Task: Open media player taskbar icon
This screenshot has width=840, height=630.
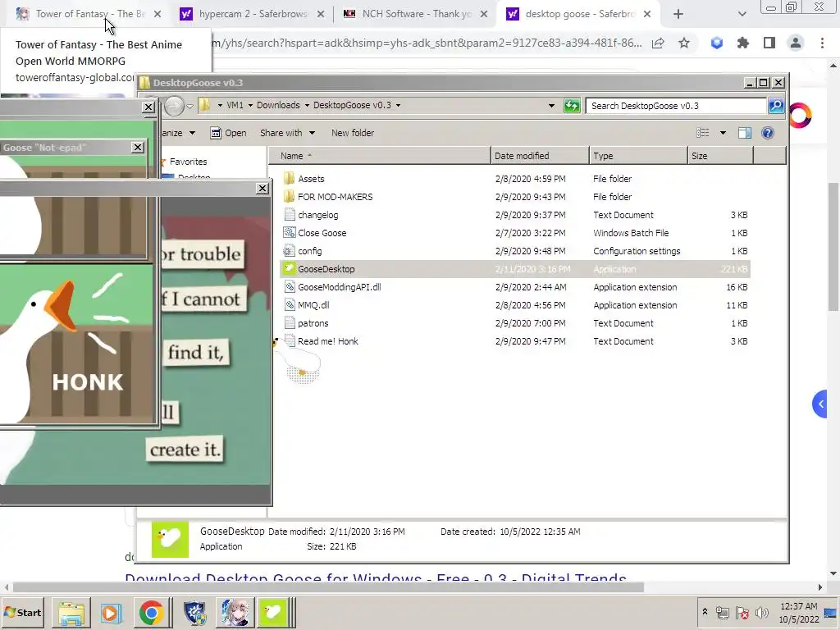Action: tap(111, 612)
